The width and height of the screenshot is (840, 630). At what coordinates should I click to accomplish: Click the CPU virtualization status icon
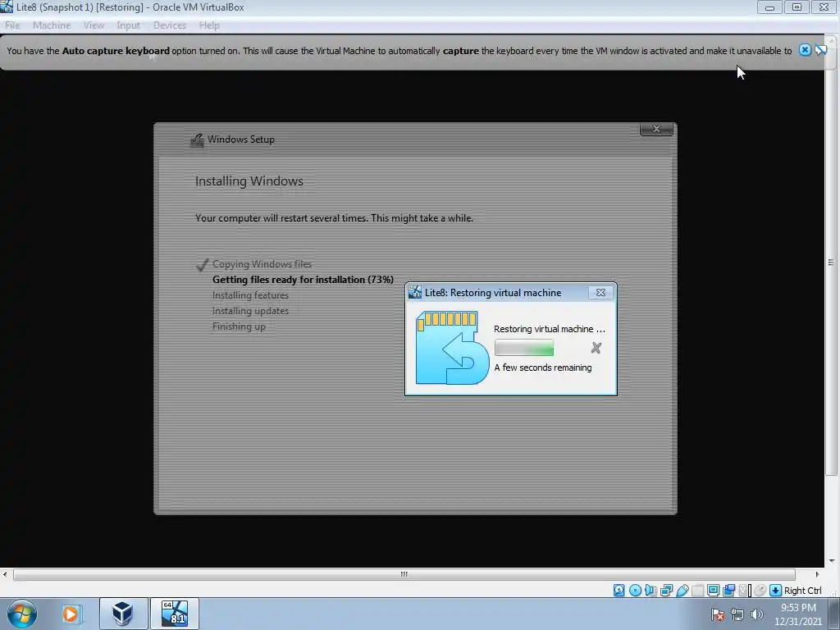coord(743,591)
